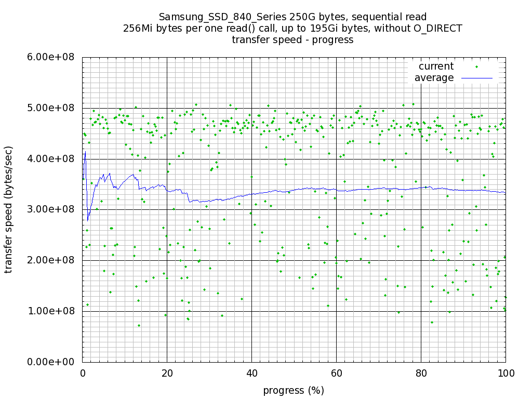Viewport: 532px width, 399px height.
Task: Click the x-axis tick '60'
Action: click(x=336, y=373)
